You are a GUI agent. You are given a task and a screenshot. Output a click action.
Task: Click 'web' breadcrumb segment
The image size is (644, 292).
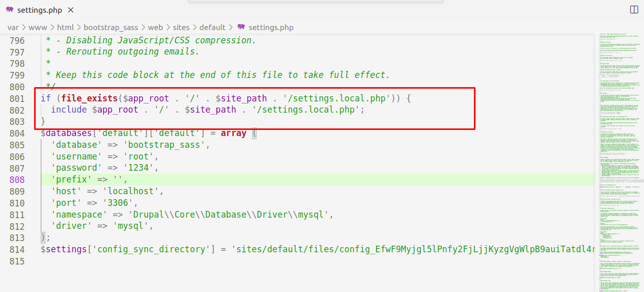(x=155, y=28)
